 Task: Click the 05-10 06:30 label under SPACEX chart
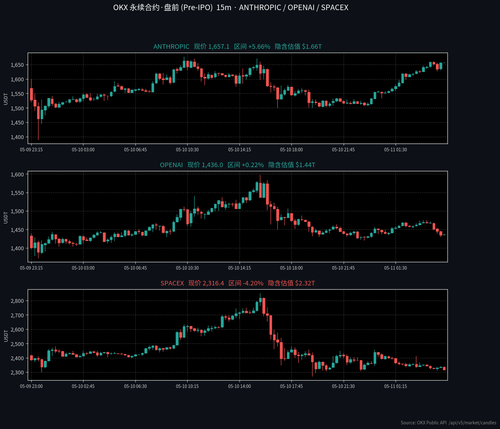click(135, 386)
